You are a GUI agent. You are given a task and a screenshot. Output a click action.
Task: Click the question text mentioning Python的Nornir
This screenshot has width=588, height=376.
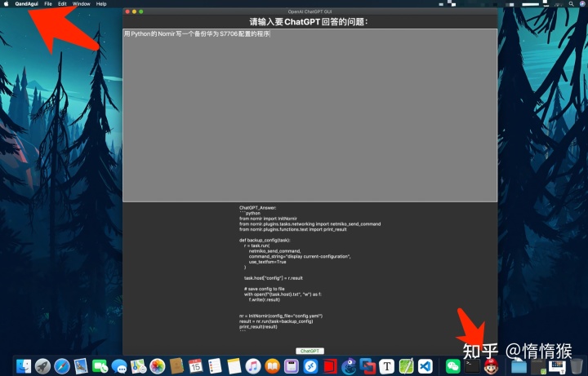point(198,34)
